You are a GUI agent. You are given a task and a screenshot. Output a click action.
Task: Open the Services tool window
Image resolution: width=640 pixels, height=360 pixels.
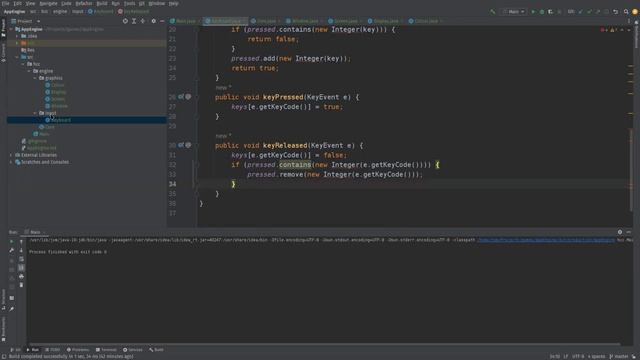click(x=133, y=350)
